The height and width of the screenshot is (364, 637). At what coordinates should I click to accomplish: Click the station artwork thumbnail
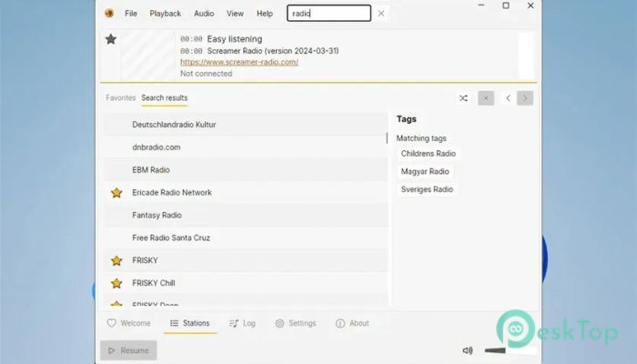[x=147, y=56]
